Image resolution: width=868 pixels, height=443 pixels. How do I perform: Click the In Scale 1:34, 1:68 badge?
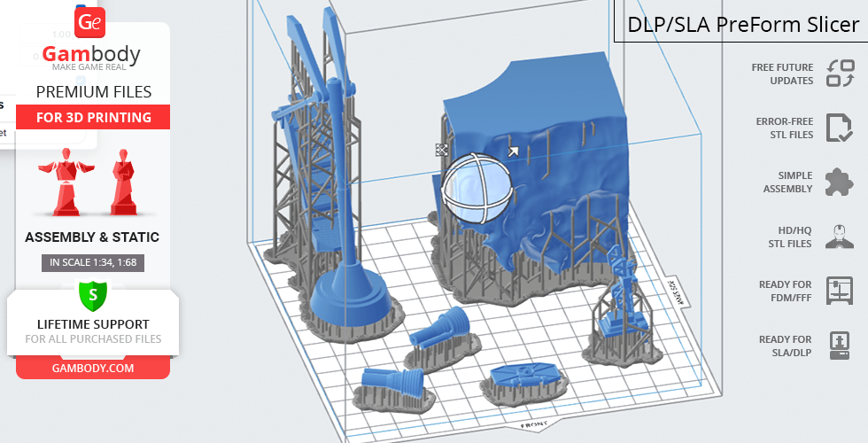pyautogui.click(x=93, y=262)
